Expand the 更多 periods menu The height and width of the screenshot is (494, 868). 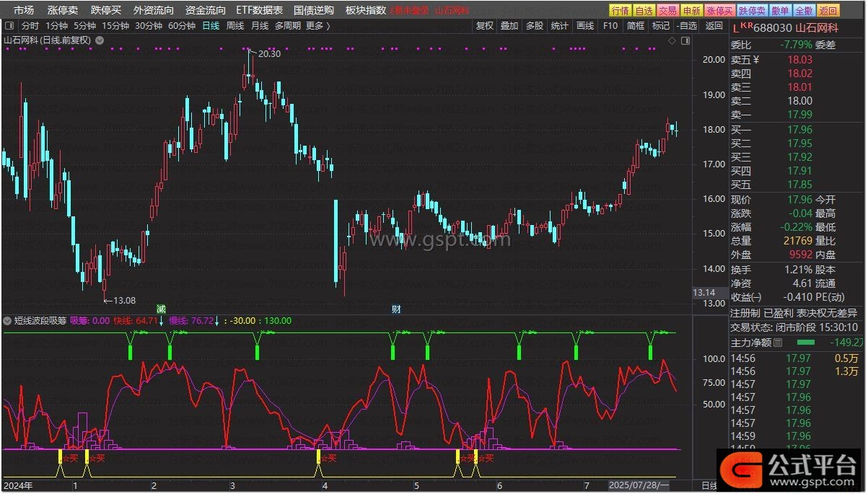pos(317,26)
